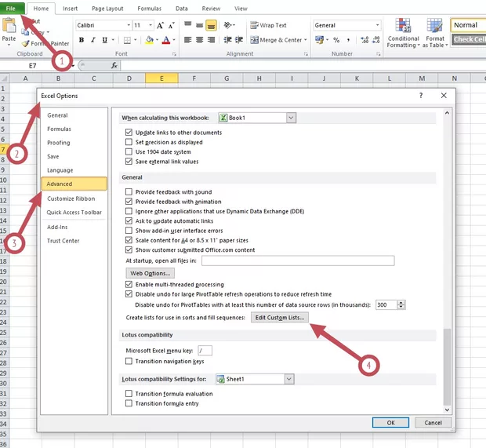Enable 'Transition navigation keys' checkbox
Screen dimensions: 486x448
[x=129, y=361]
